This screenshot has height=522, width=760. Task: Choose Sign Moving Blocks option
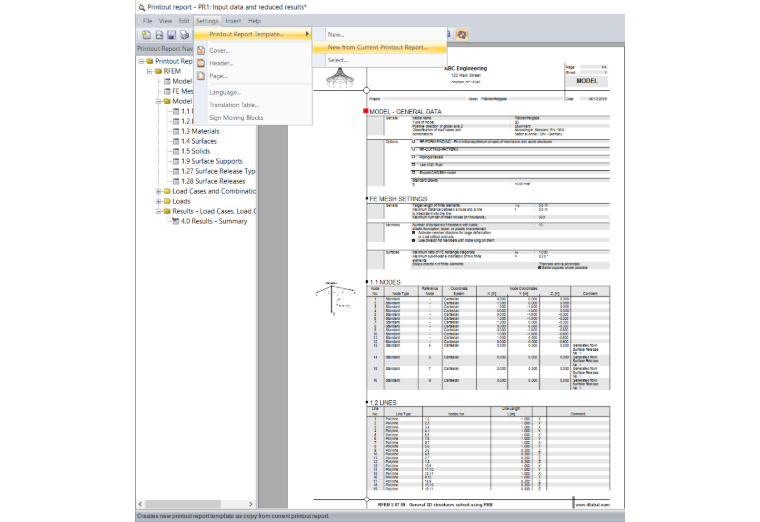tap(253, 118)
